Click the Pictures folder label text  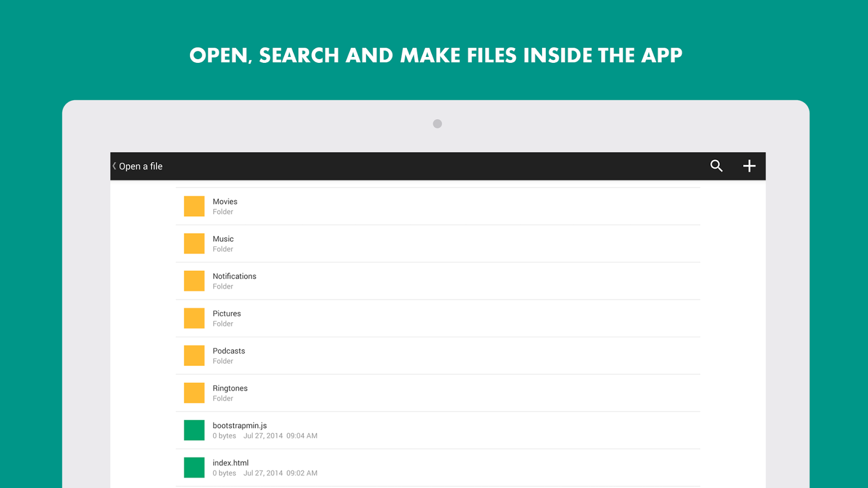coord(227,313)
